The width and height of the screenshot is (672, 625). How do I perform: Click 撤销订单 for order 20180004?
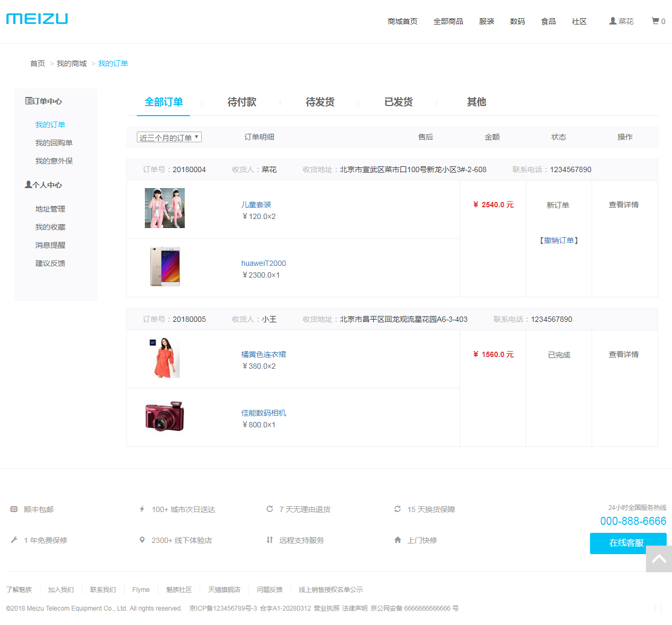[x=559, y=240]
